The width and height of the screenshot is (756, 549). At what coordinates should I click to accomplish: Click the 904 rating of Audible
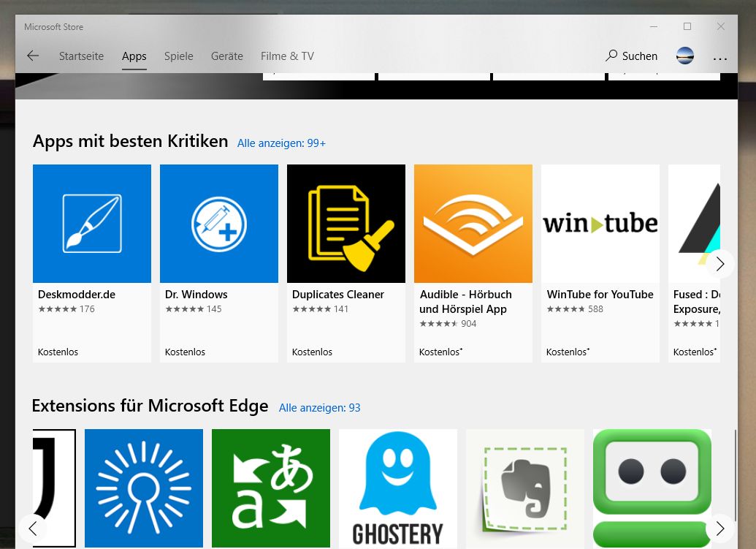(x=448, y=324)
